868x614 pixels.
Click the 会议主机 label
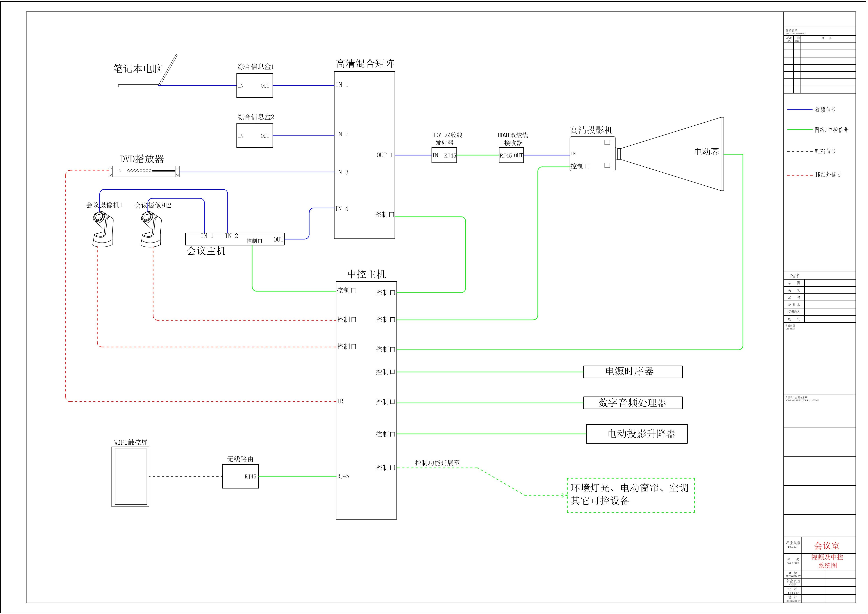[206, 251]
